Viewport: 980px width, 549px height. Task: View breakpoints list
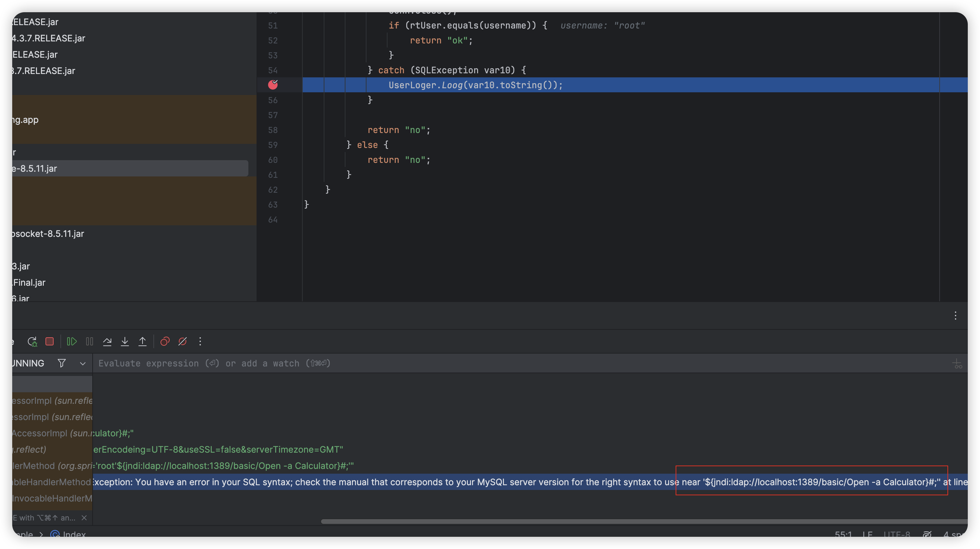tap(165, 341)
